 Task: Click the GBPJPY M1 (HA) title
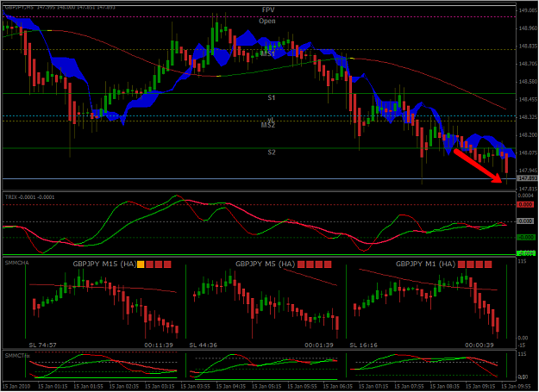point(425,264)
